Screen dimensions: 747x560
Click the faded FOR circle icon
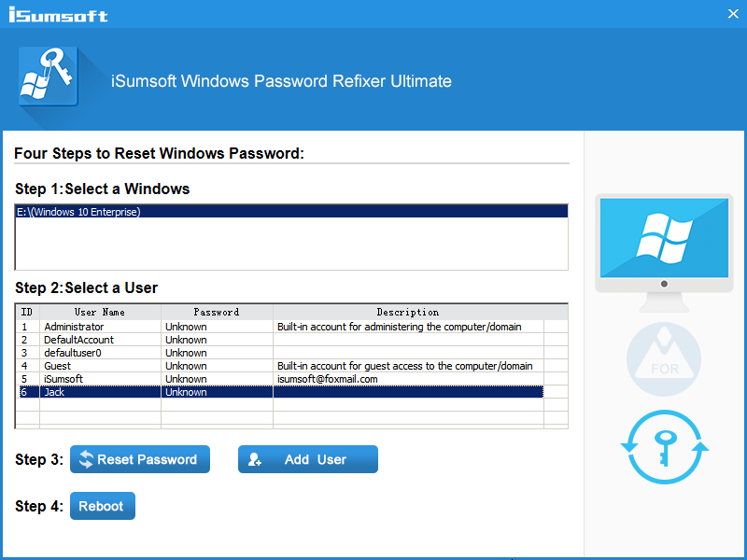point(664,359)
